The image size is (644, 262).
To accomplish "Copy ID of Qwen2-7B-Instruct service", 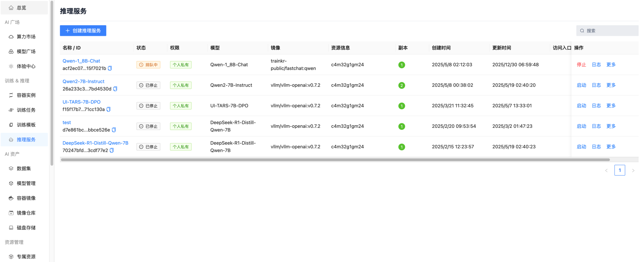I will tap(115, 89).
